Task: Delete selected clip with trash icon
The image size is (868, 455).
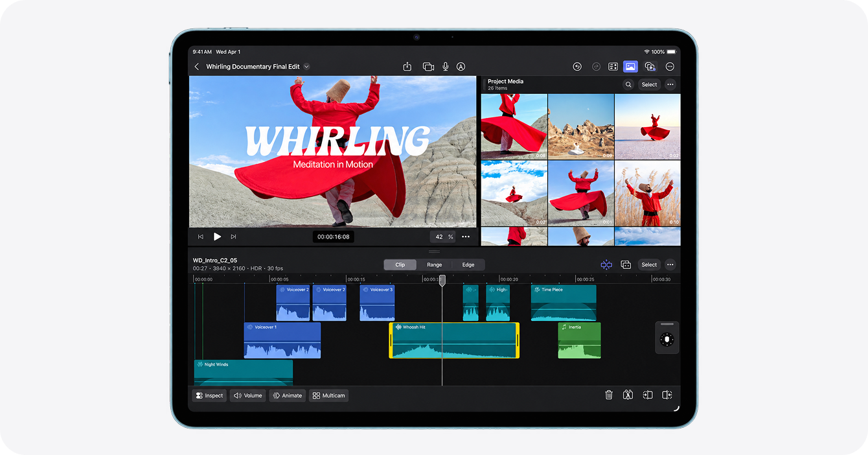Action: pos(609,395)
